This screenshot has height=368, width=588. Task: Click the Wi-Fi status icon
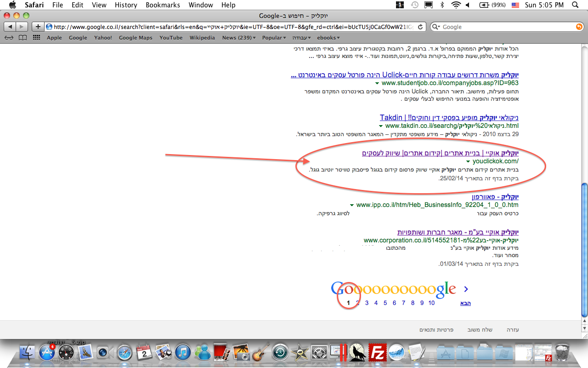pyautogui.click(x=456, y=5)
